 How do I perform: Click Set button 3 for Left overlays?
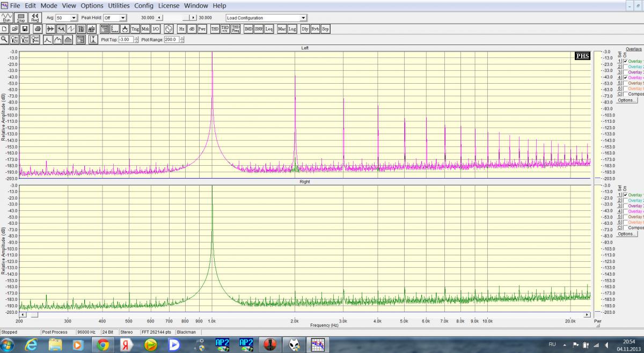619,72
